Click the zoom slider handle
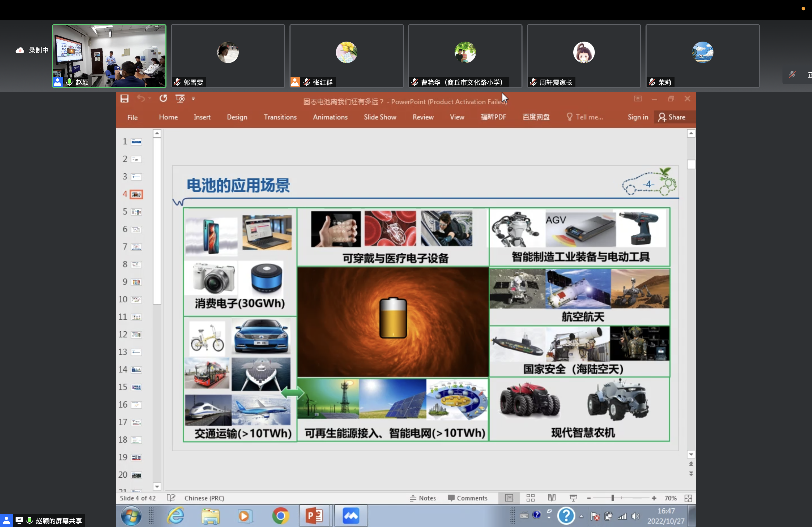 click(613, 498)
